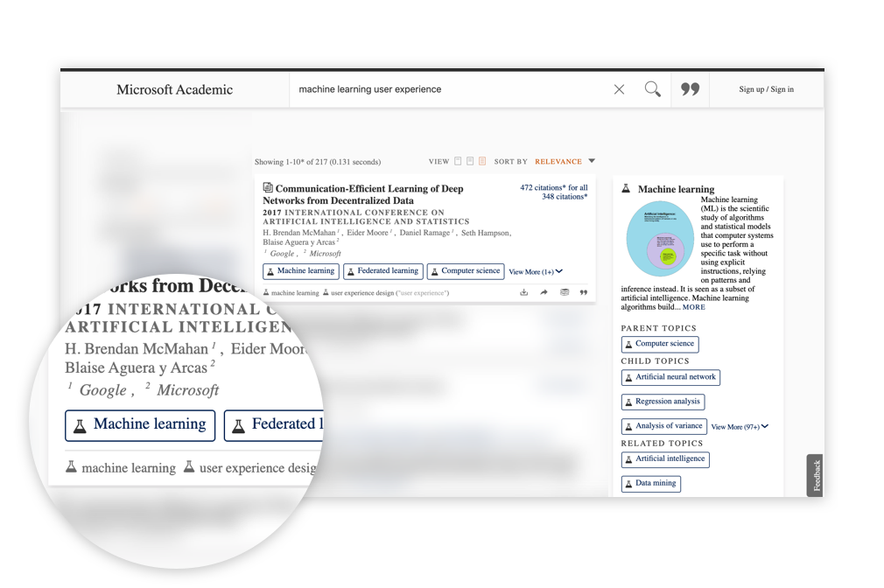Select Computer science under Parent Topics
The width and height of the screenshot is (884, 588).
(x=660, y=344)
